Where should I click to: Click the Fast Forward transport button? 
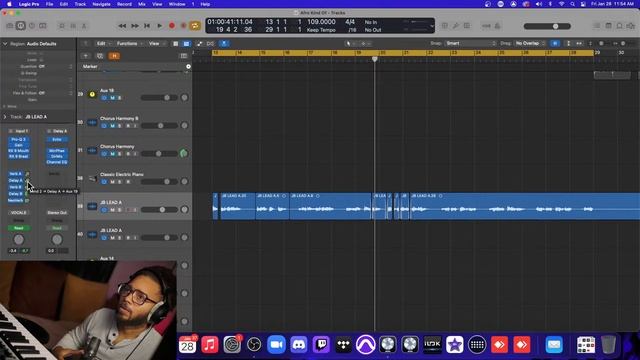click(x=135, y=26)
